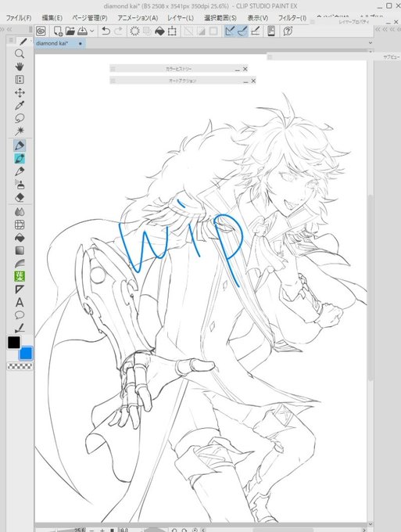Select the Operation object tool

20,79
